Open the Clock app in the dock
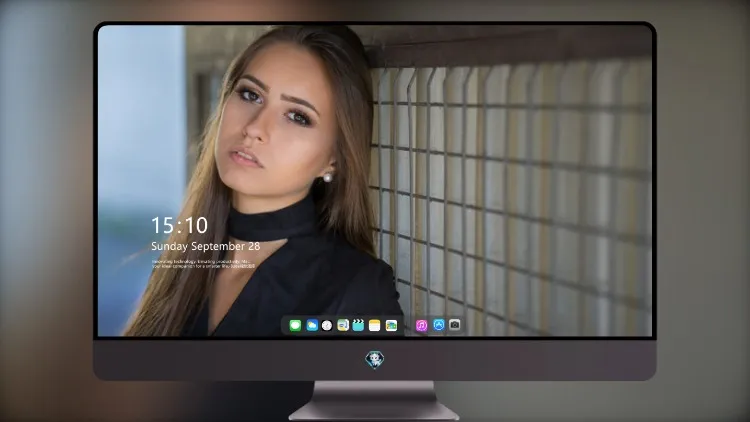Viewport: 750px width, 422px height. point(327,326)
